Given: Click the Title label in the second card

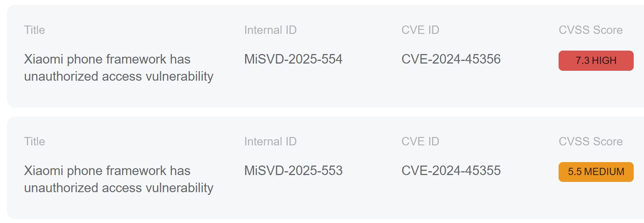Looking at the screenshot, I should (x=34, y=142).
